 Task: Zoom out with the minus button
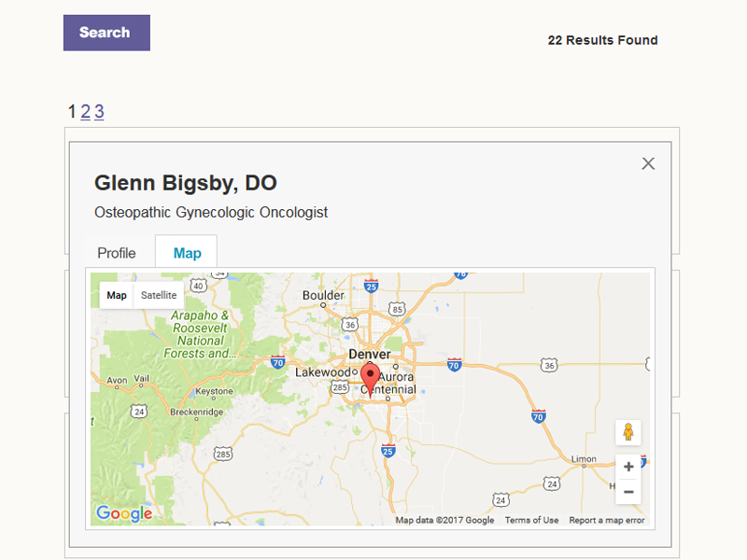point(628,492)
